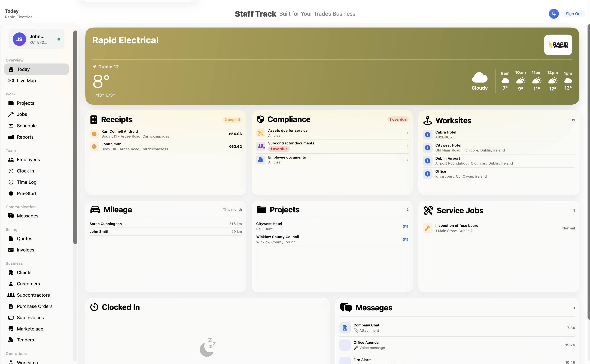
Task: Click the Time Log clock icon
Action: point(11,182)
